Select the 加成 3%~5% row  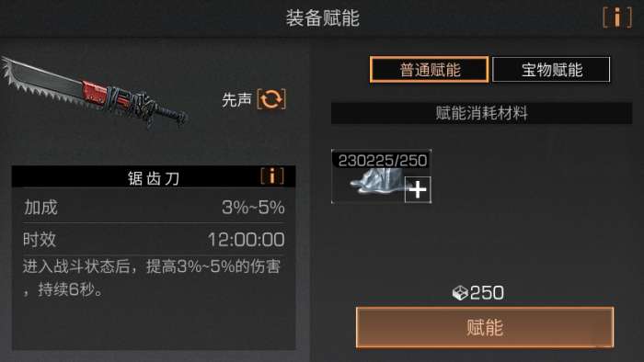[154, 207]
